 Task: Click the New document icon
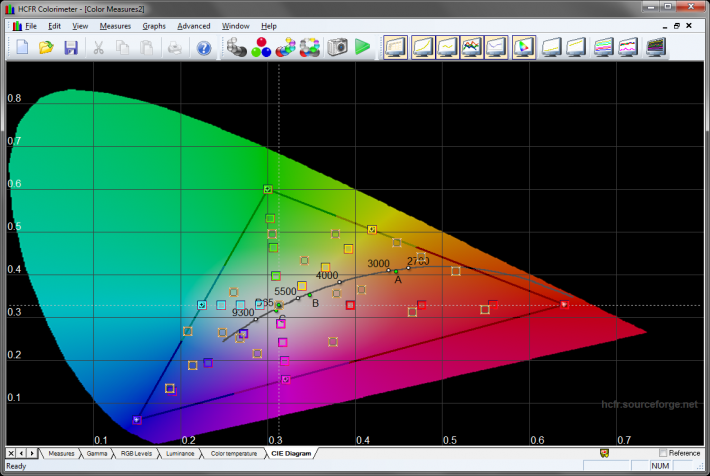coord(22,47)
